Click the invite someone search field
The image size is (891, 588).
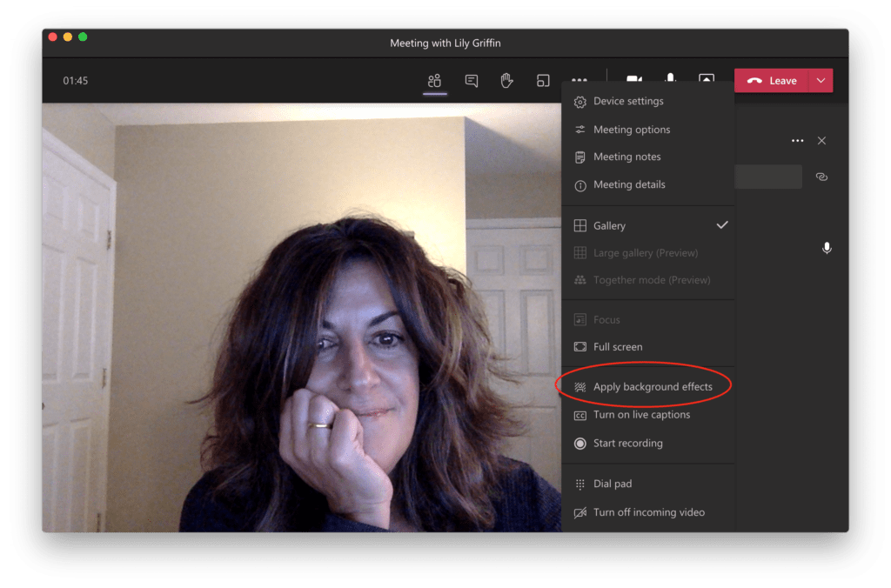pyautogui.click(x=767, y=177)
